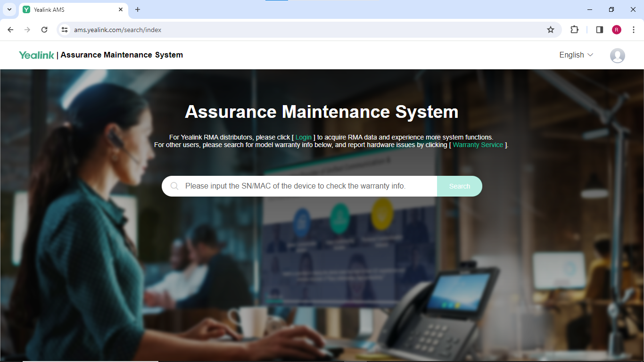Open the user avatar profile icon
The height and width of the screenshot is (362, 644).
point(617,56)
